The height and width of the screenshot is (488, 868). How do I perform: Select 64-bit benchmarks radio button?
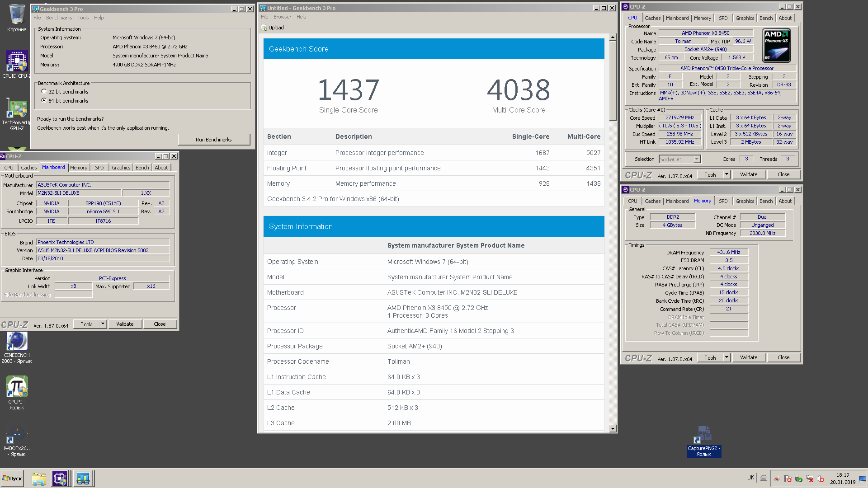pyautogui.click(x=44, y=100)
